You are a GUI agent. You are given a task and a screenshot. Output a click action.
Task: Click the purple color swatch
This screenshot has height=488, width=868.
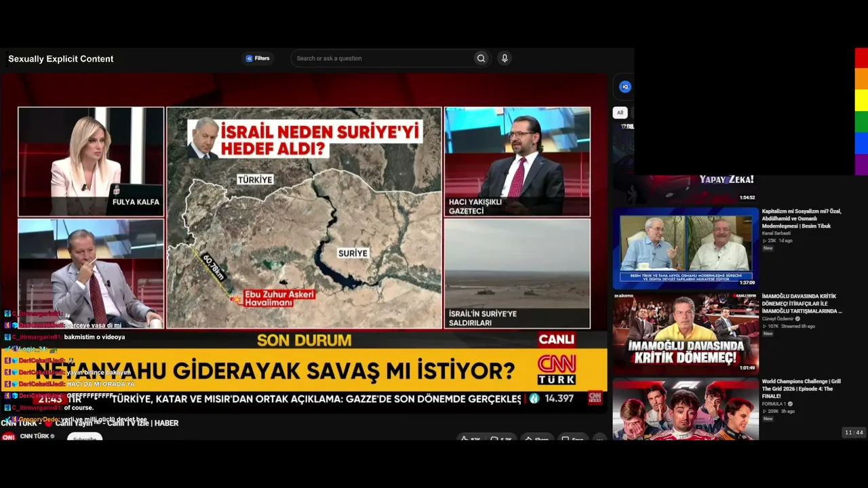click(x=861, y=165)
